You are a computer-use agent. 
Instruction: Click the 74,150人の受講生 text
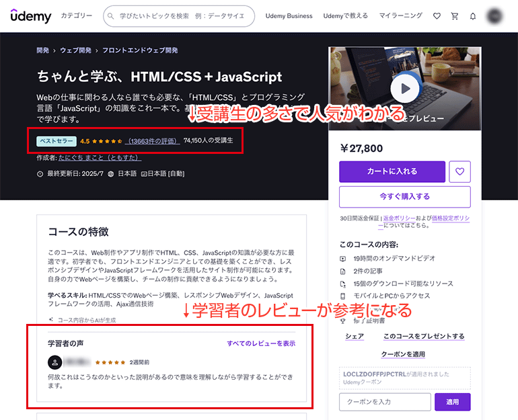pos(208,140)
